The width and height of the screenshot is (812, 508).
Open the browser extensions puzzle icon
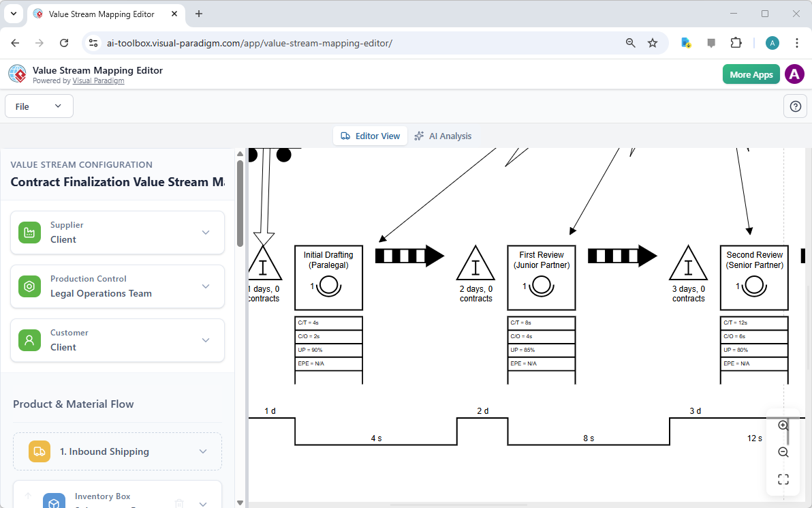736,42
